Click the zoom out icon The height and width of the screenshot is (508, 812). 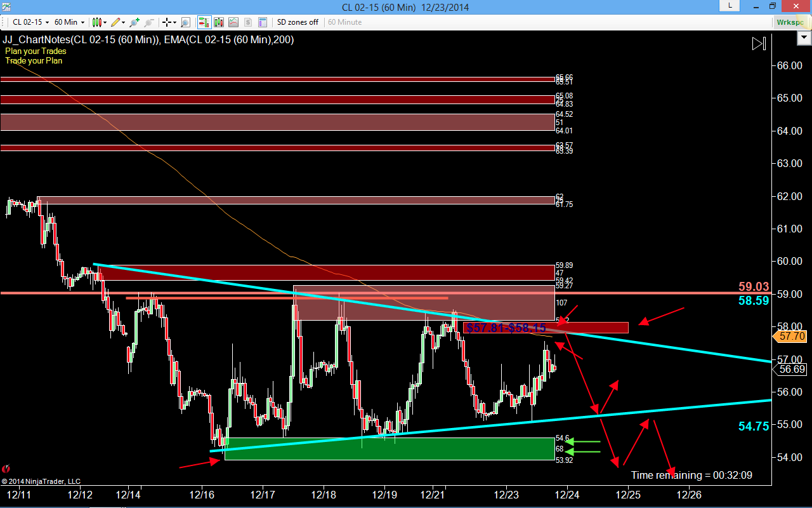(x=148, y=22)
